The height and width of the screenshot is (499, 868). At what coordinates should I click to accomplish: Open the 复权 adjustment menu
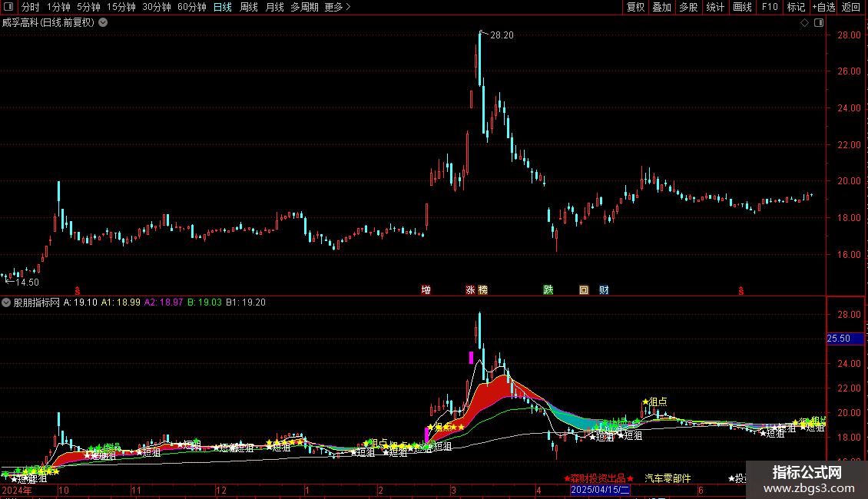(x=635, y=7)
